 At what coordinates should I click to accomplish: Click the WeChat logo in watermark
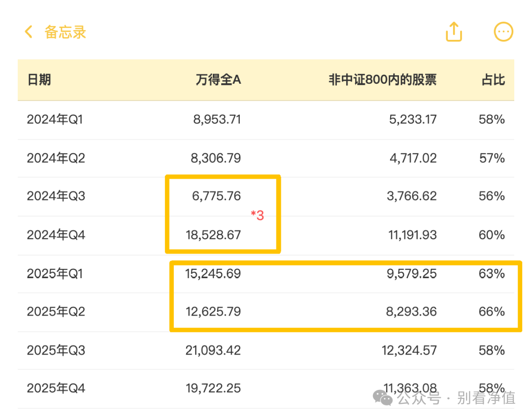click(383, 397)
